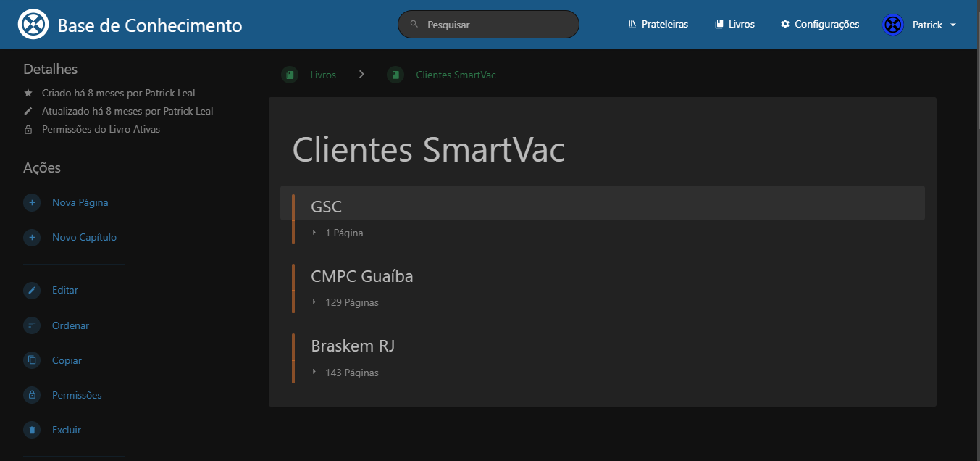This screenshot has width=980, height=461.
Task: Click the Base de Conhecimento logo icon
Action: (33, 25)
